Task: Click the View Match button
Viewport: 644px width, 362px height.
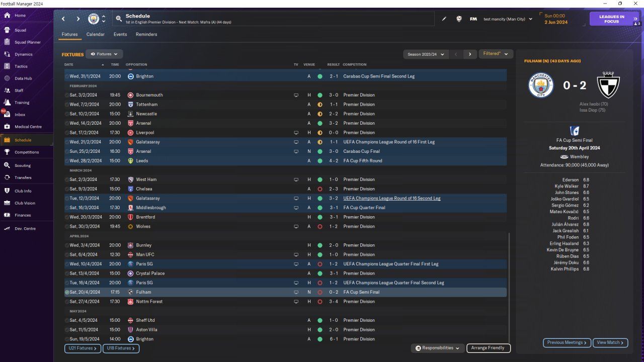Action: (610, 342)
